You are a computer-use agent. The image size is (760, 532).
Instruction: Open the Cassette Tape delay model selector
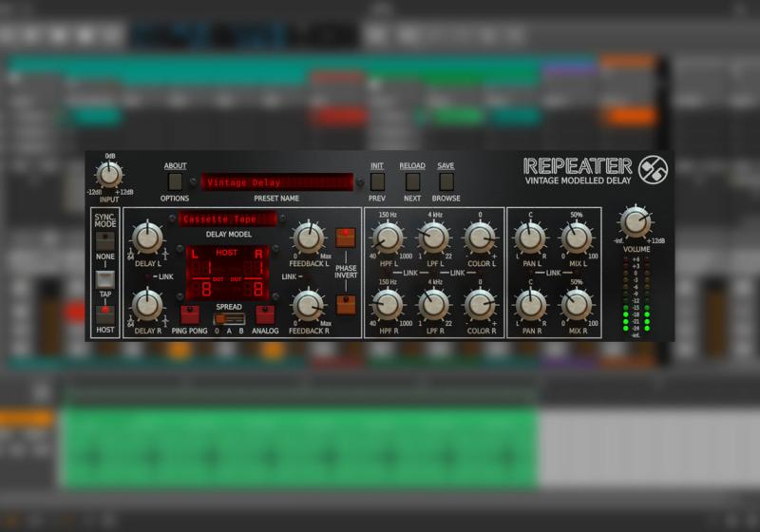click(x=227, y=219)
